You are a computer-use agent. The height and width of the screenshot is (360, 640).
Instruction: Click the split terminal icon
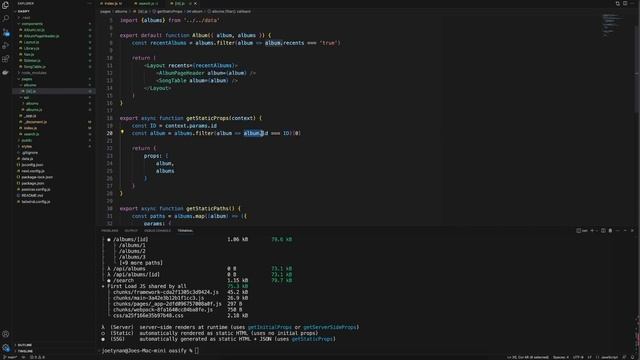pyautogui.click(x=603, y=231)
